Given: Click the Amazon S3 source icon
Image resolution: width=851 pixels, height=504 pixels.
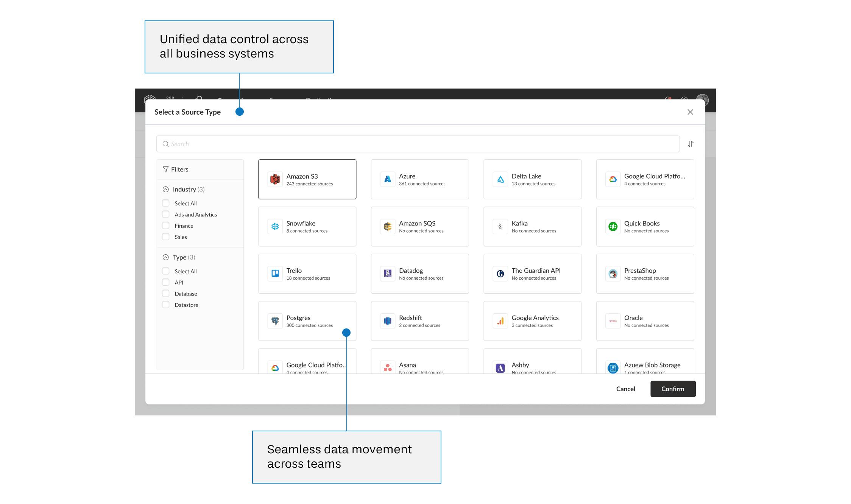Looking at the screenshot, I should click(275, 179).
